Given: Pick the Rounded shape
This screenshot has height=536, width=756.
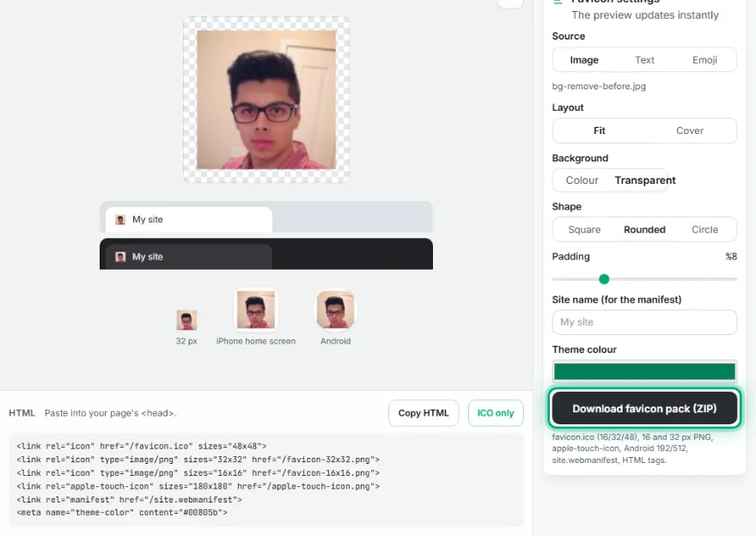Looking at the screenshot, I should tap(644, 229).
